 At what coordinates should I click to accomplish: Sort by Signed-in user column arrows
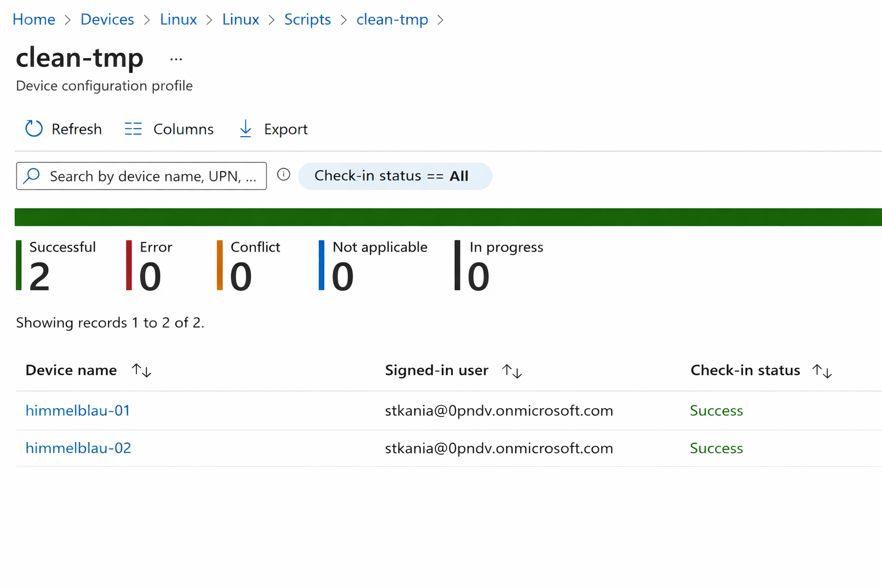coord(512,371)
